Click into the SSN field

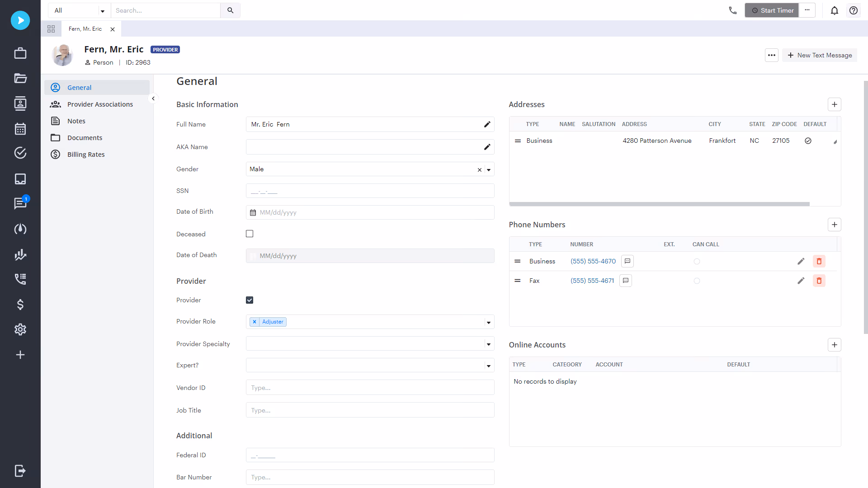(x=370, y=191)
